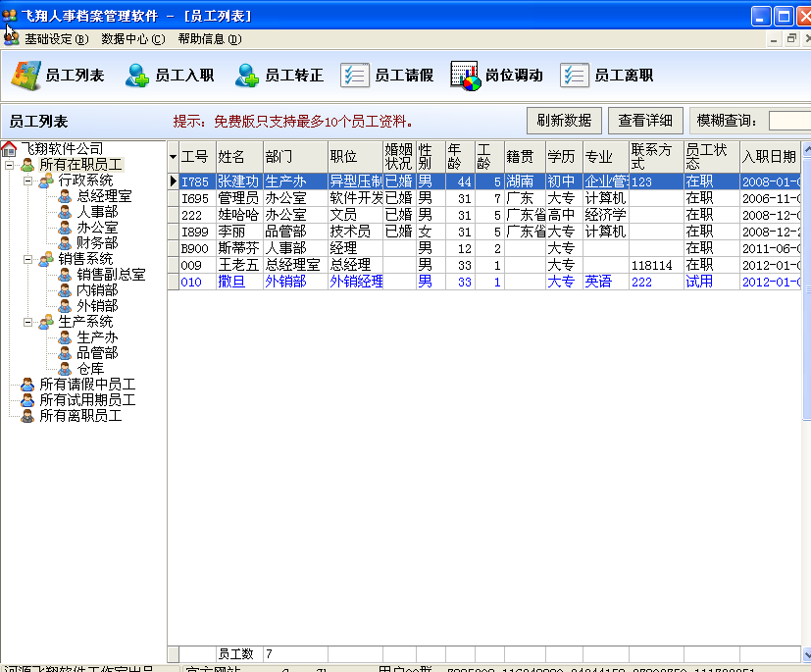The width and height of the screenshot is (811, 672).
Task: Click the person icon beside 品管部
Action: pyautogui.click(x=65, y=353)
